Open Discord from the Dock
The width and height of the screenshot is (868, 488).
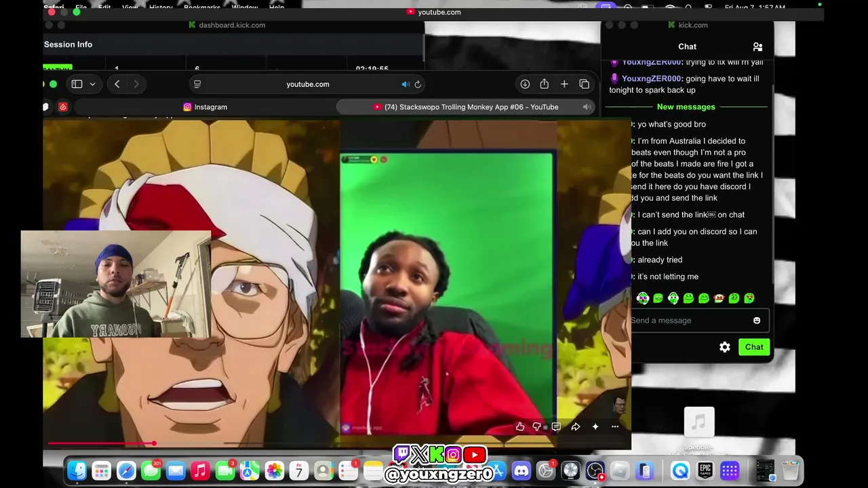point(521,470)
